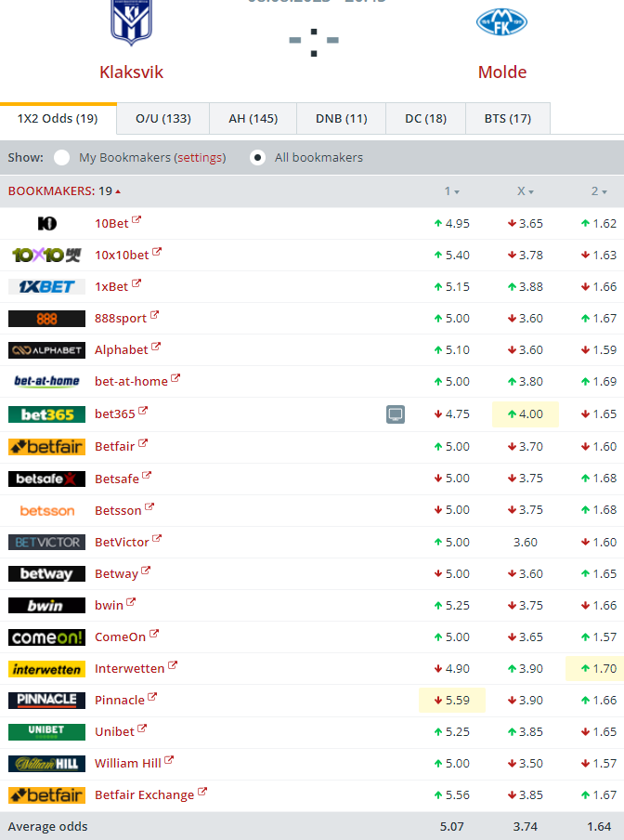Click Pinnacle highlighted home odds 5.59

(x=452, y=701)
